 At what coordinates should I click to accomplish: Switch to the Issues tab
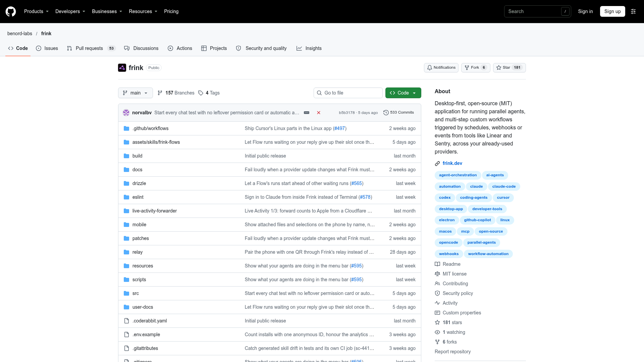tap(47, 48)
